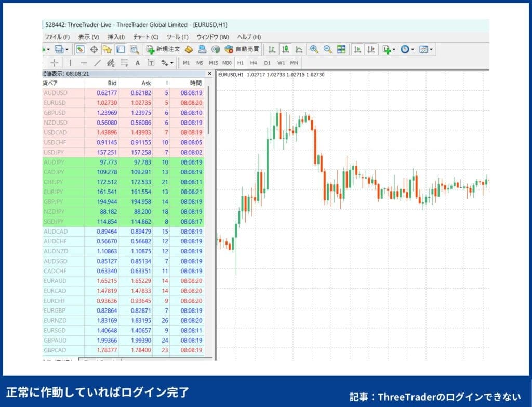Click the 自動売買 auto trading button
The width and height of the screenshot is (532, 407).
(242, 49)
